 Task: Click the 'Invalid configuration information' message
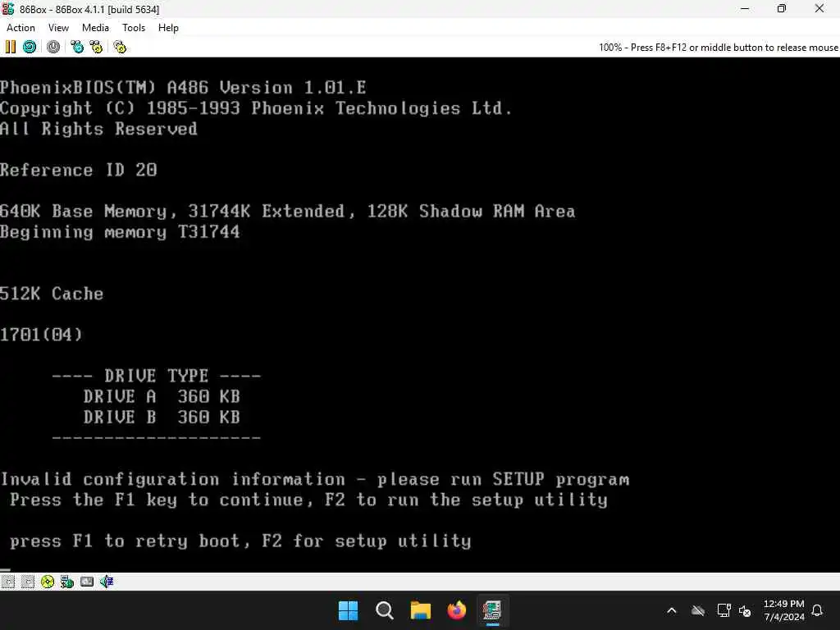pyautogui.click(x=315, y=479)
